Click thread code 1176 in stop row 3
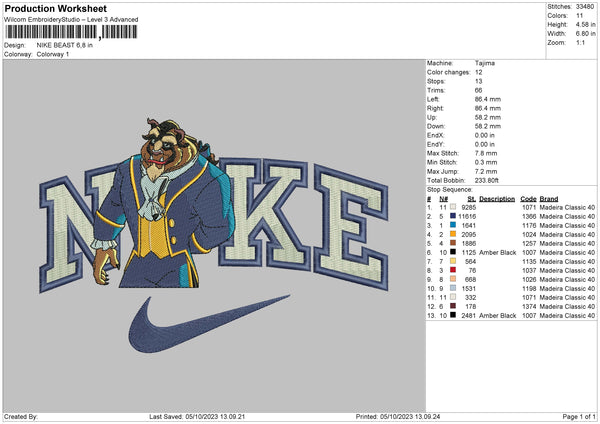The width and height of the screenshot is (600, 424). (x=529, y=225)
